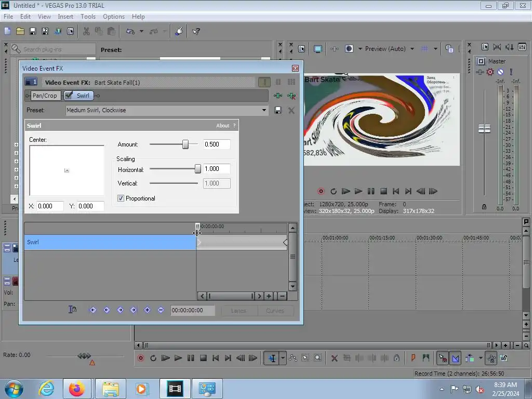The height and width of the screenshot is (399, 532).
Task: Expand the Undo history dropdown arrow
Action: click(x=141, y=31)
